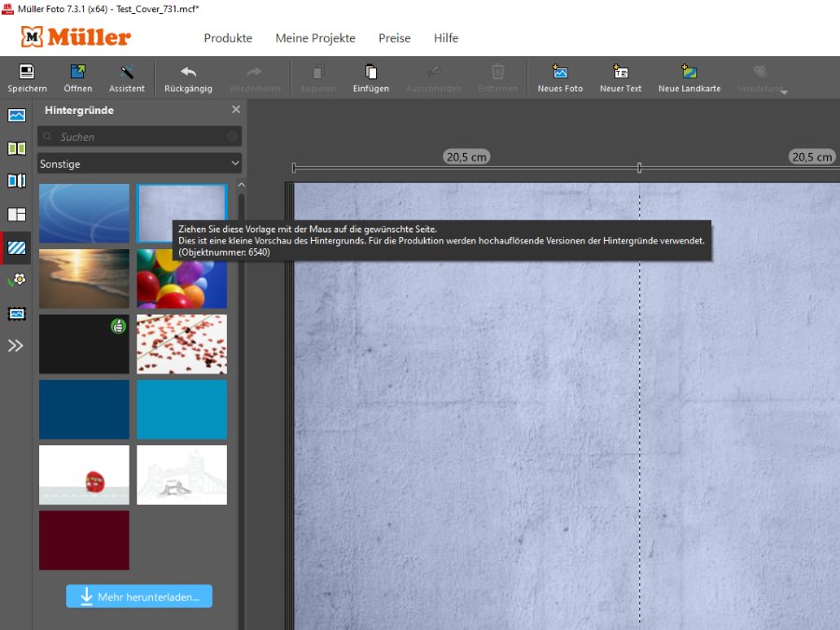The height and width of the screenshot is (630, 840).
Task: Expand the sidebar with the double chevron
Action: [x=17, y=345]
